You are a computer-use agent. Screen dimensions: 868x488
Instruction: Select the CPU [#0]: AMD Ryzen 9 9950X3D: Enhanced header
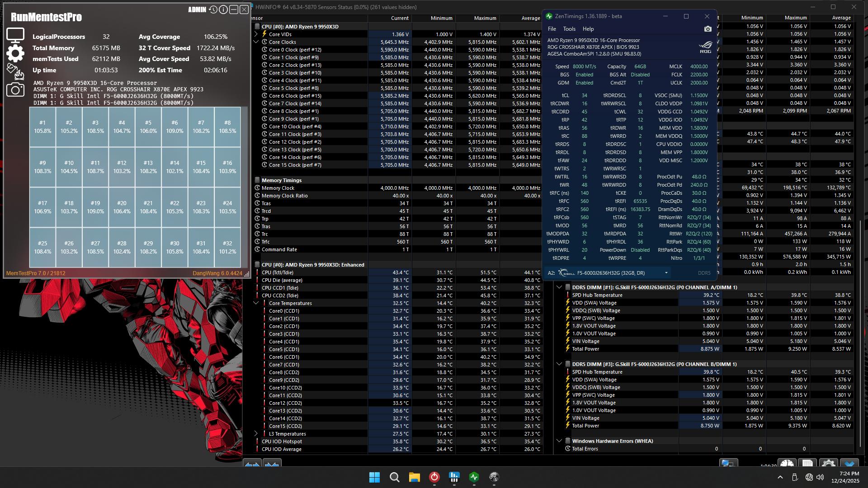pyautogui.click(x=313, y=265)
